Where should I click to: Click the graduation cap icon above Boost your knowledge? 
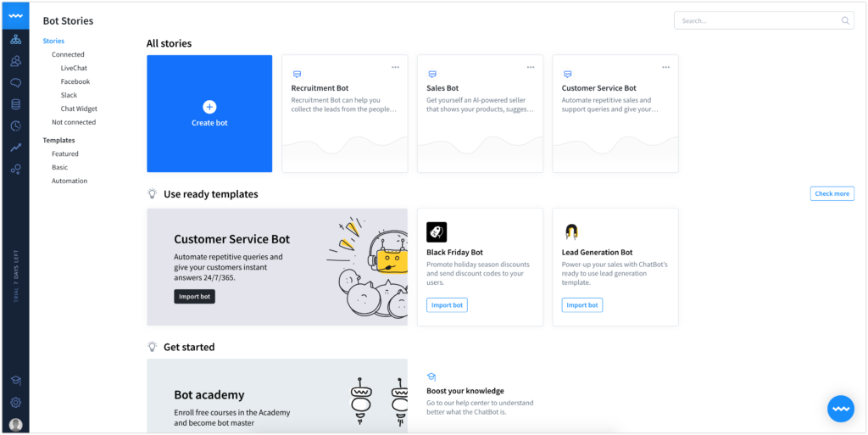coord(431,376)
